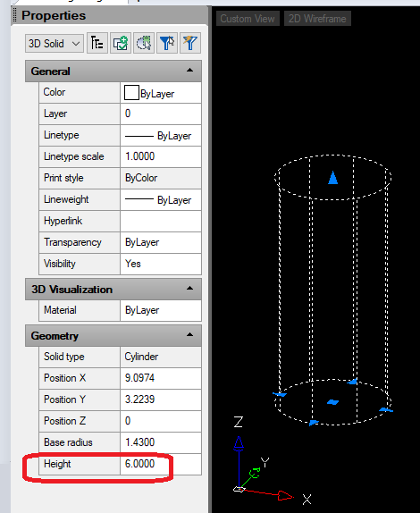Click the right base radius grip
420x513 pixels.
point(386,409)
